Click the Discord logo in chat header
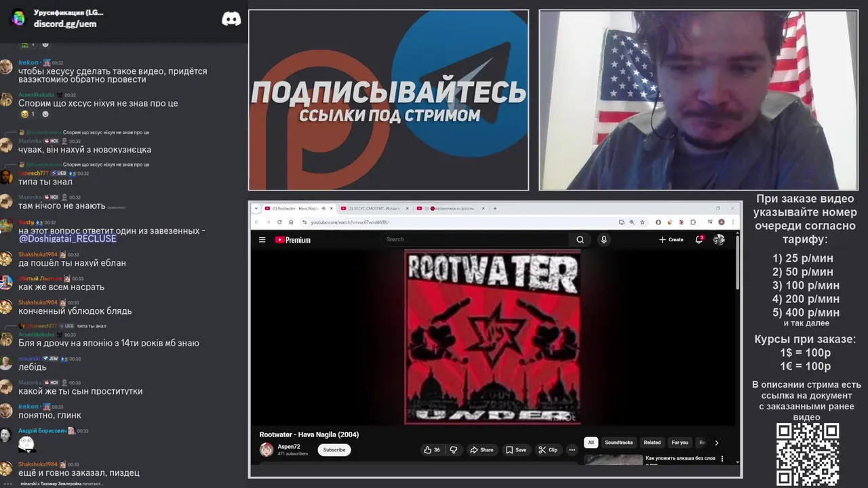 [x=231, y=18]
